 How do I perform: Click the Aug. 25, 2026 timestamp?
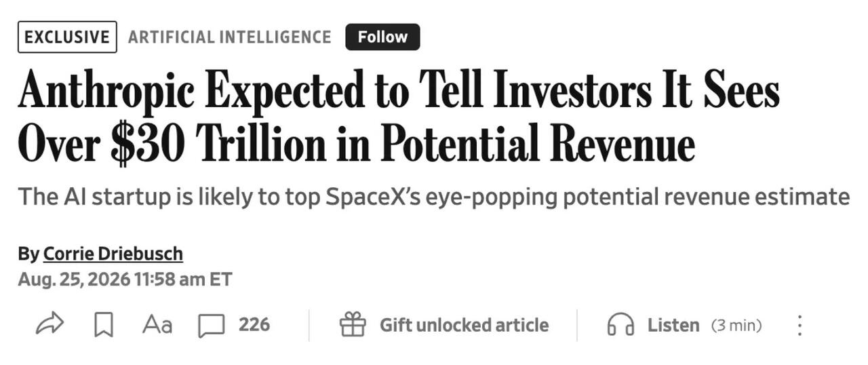[125, 279]
